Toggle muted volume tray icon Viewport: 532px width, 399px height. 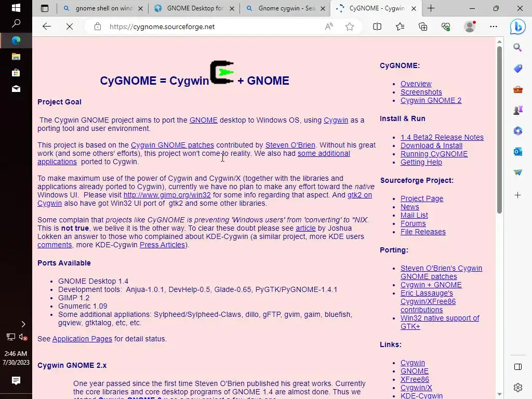23,337
